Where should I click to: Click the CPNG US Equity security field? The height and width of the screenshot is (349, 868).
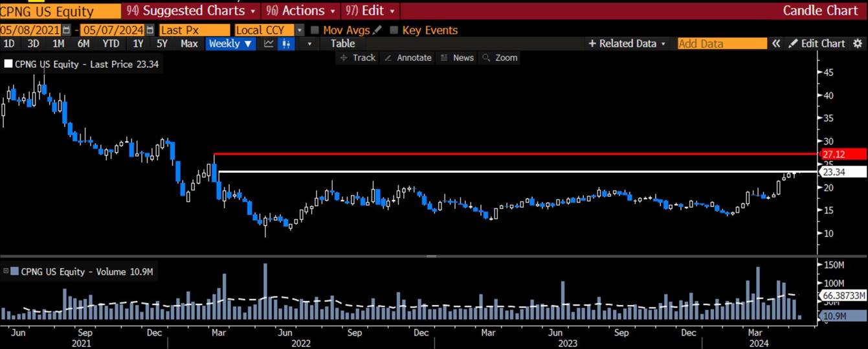point(60,11)
